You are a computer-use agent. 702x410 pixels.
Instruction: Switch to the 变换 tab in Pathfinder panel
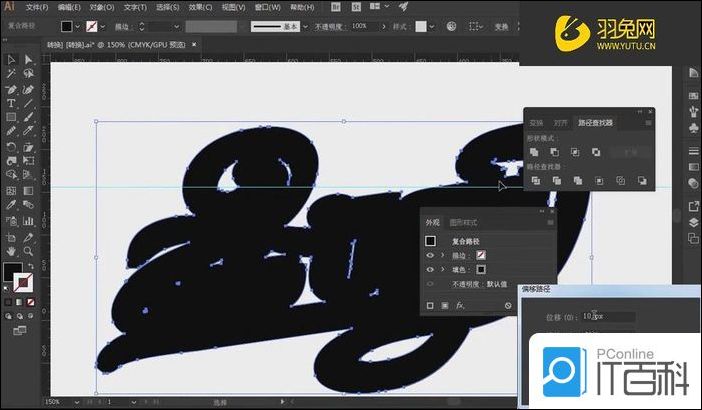click(537, 123)
